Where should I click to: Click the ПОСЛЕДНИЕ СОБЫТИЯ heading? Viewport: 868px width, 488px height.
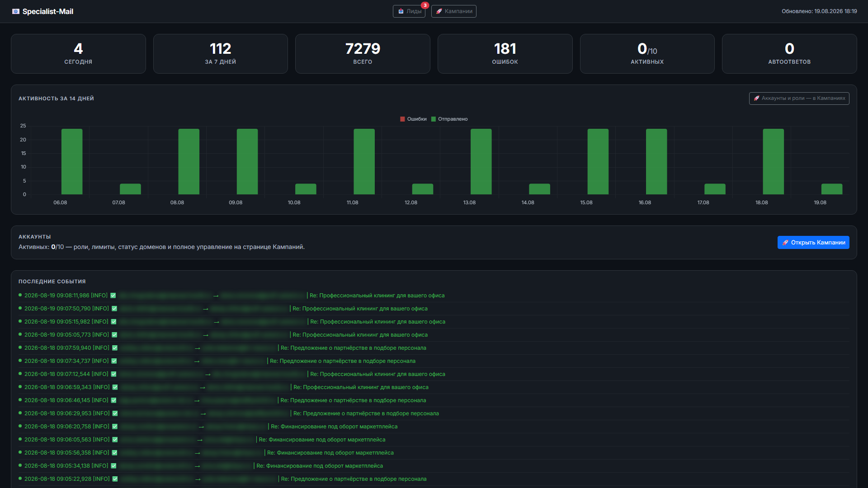coord(52,282)
